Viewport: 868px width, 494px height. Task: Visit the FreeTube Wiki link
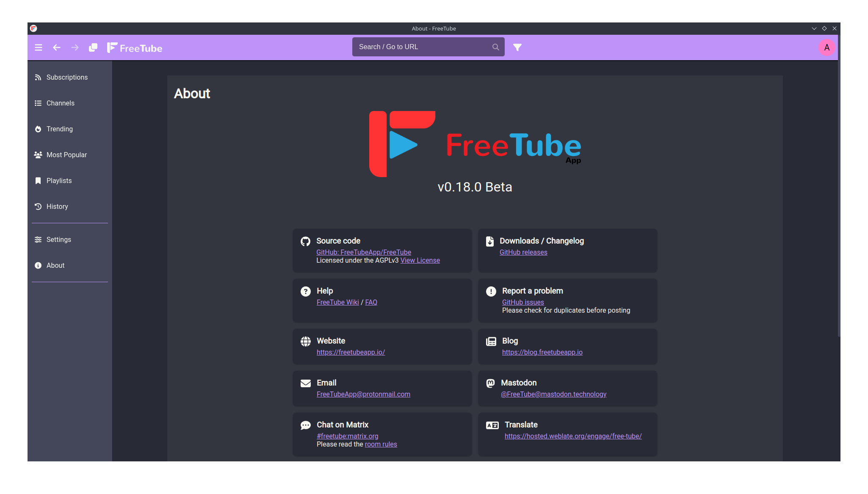point(338,303)
